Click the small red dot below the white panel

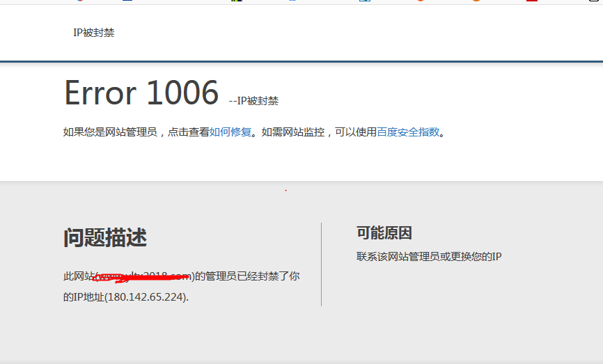click(x=285, y=190)
